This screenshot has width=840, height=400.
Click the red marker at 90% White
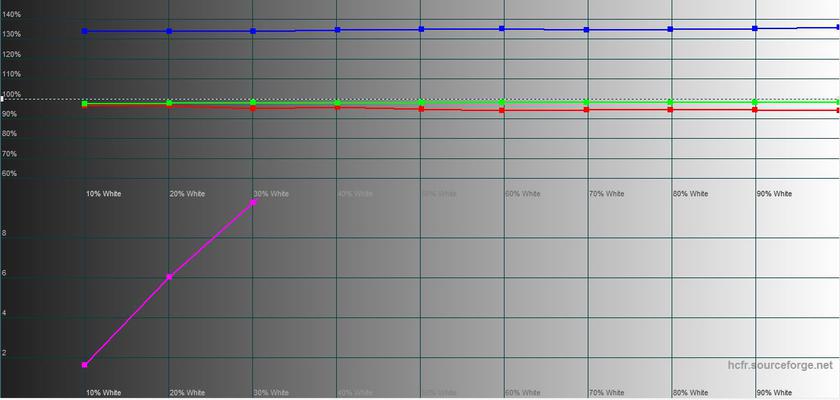(754, 109)
